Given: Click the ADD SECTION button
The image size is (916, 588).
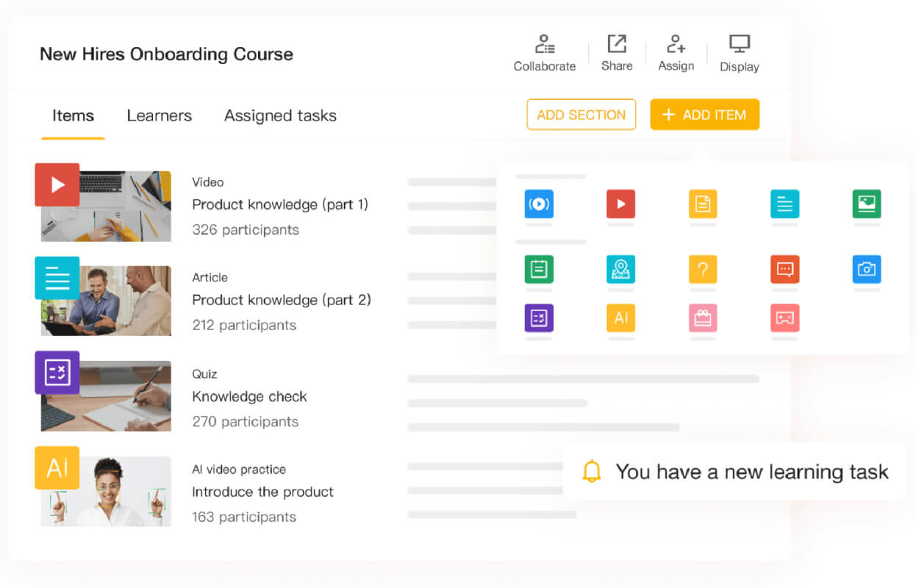Looking at the screenshot, I should (x=582, y=115).
